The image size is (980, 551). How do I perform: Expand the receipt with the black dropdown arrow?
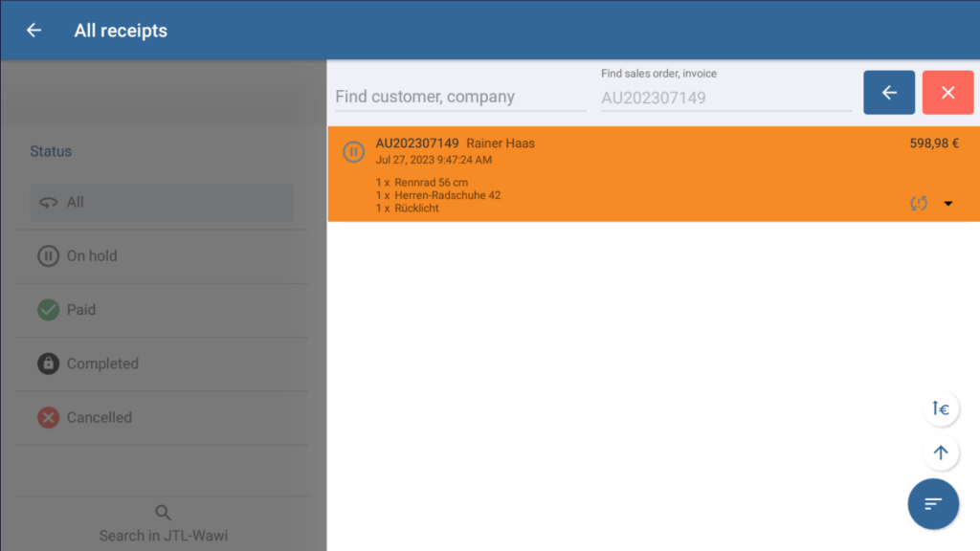pyautogui.click(x=948, y=204)
